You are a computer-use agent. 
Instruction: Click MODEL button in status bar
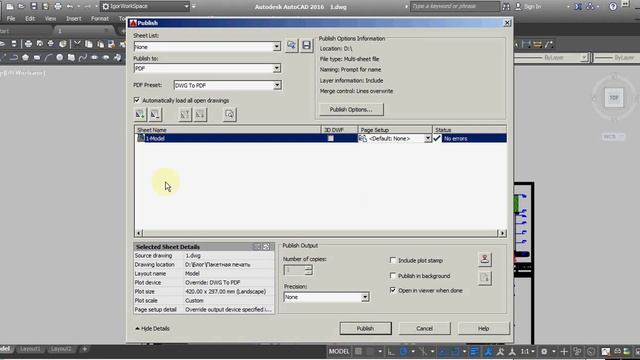click(x=339, y=351)
